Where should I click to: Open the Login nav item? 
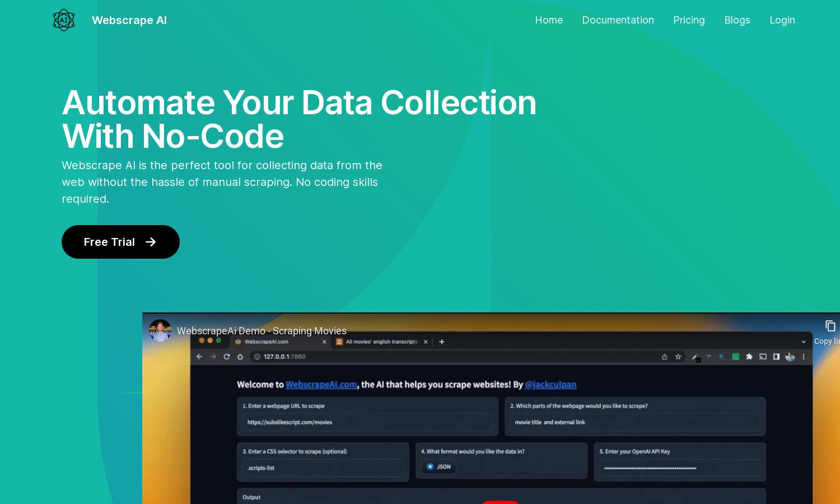point(782,20)
